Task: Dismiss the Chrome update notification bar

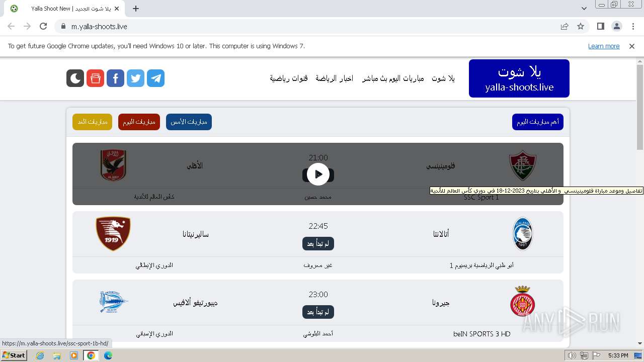Action: pos(632,46)
